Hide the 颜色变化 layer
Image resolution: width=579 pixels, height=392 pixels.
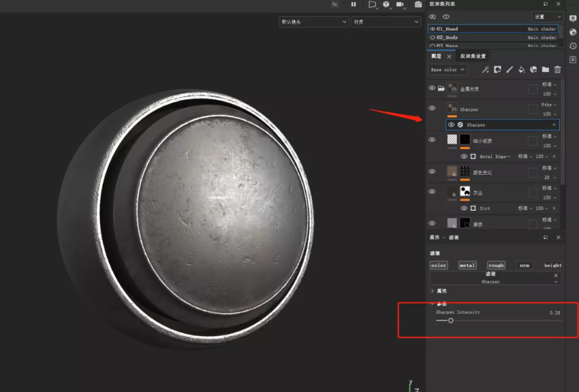pos(432,172)
